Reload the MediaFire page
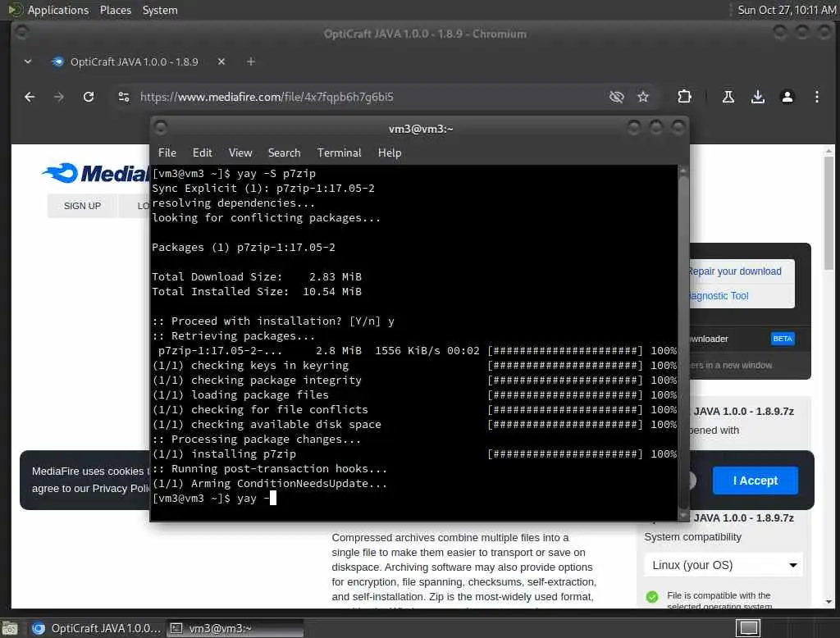 (89, 97)
